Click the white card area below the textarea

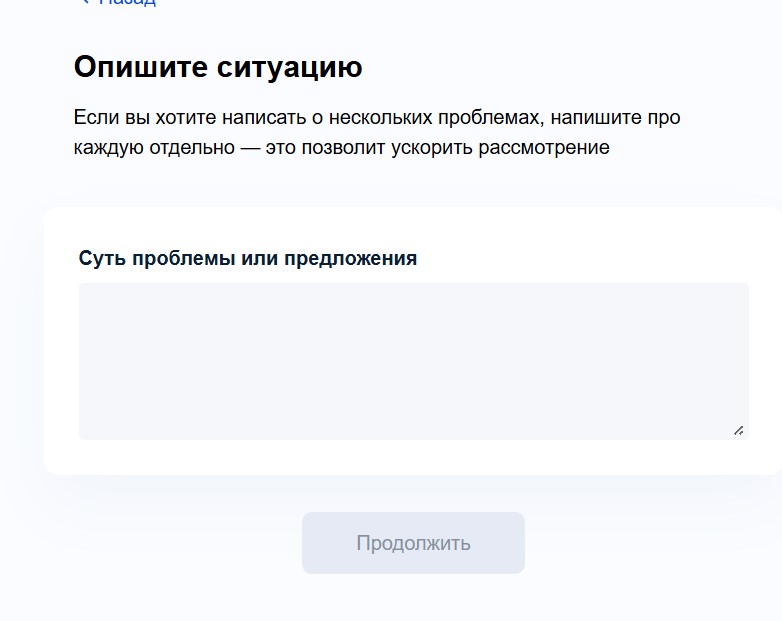tap(413, 457)
